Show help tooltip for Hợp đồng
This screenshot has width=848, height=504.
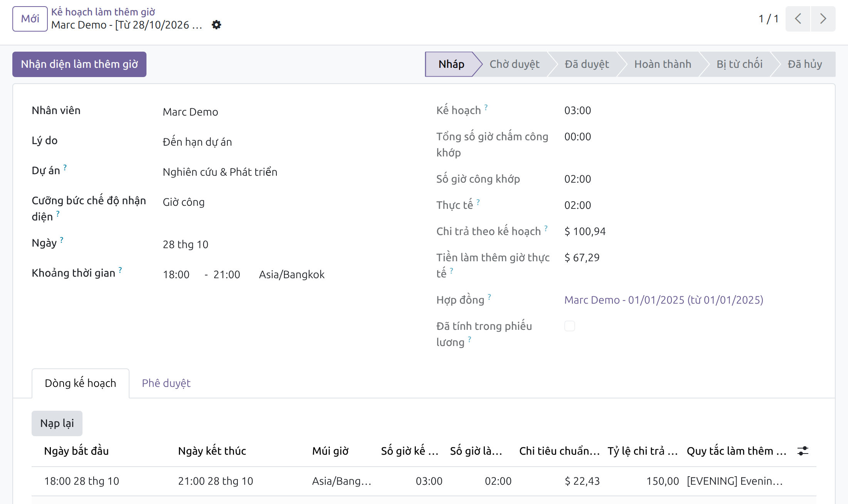490,297
